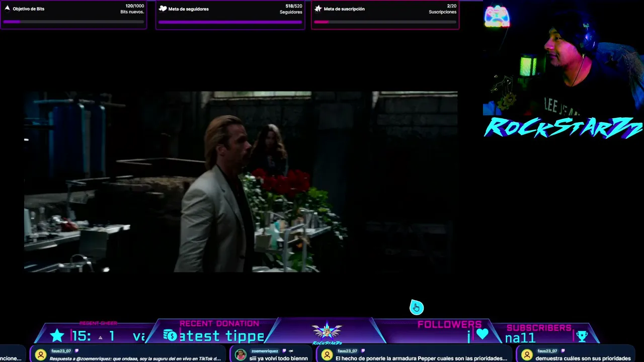The height and width of the screenshot is (362, 644).
Task: Click faus23_07 avatar beside 'demuestra cuáles' message
Action: [x=527, y=354]
